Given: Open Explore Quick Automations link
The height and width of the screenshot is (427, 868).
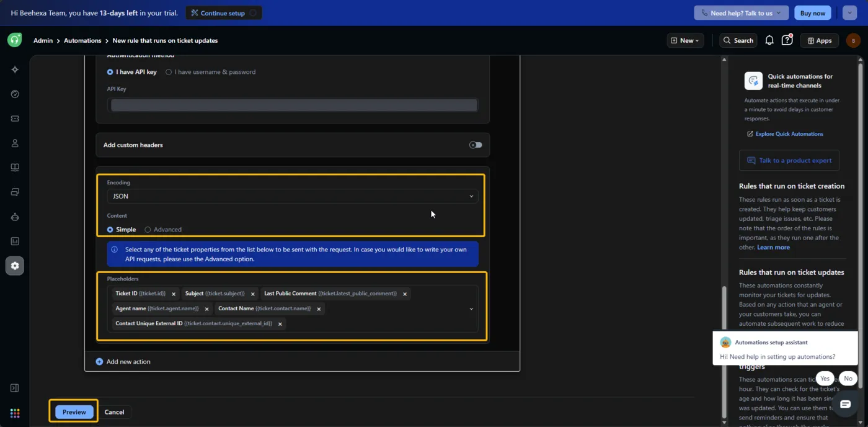Looking at the screenshot, I should [785, 134].
